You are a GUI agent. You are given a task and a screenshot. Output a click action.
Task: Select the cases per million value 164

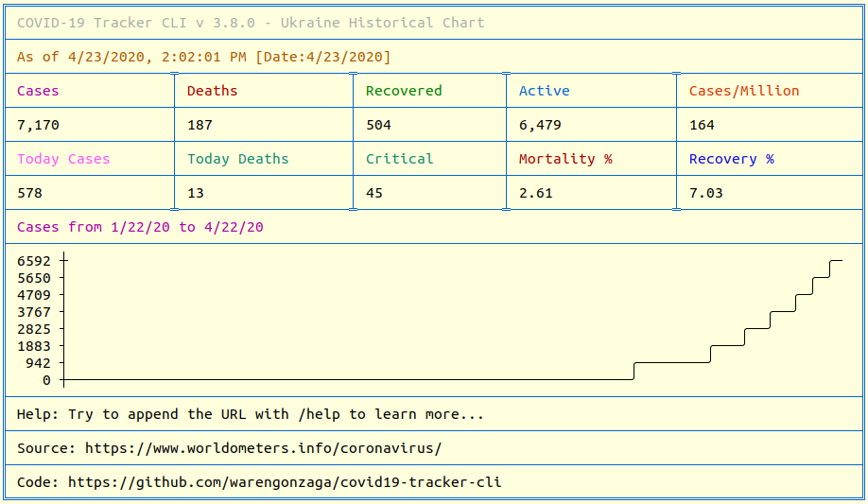point(702,125)
